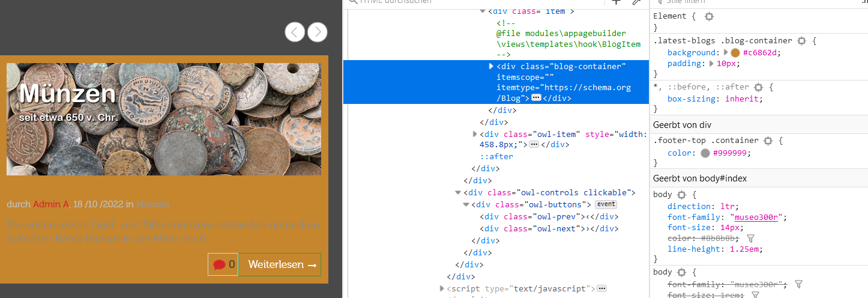Highlight elements for first body rule
The height and width of the screenshot is (298, 868).
[x=681, y=195]
